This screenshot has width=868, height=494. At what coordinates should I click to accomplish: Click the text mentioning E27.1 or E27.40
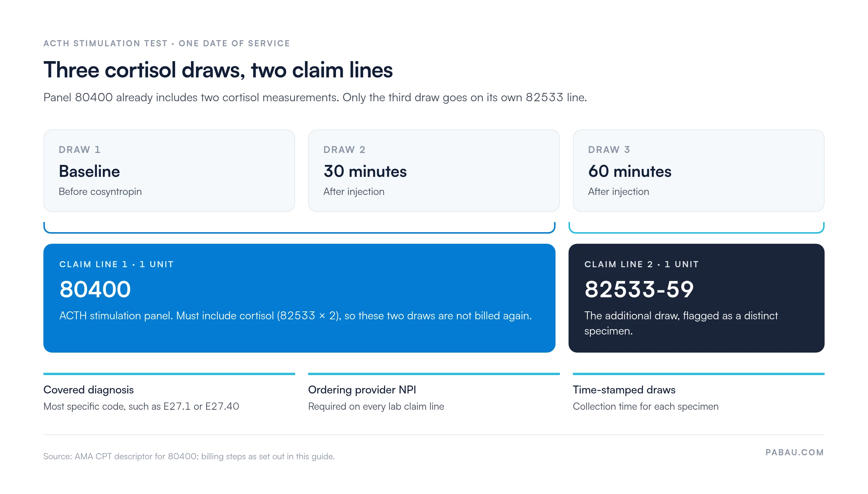[x=141, y=406]
